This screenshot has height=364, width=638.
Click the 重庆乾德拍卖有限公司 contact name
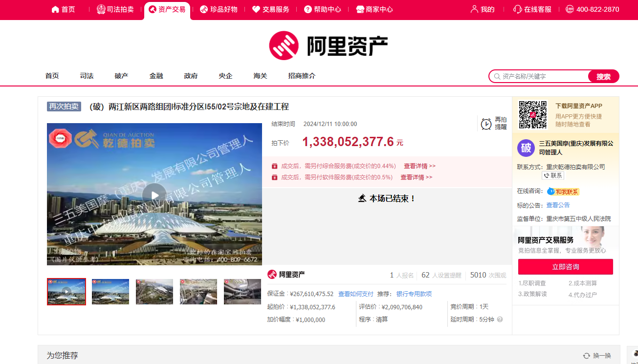coord(575,167)
